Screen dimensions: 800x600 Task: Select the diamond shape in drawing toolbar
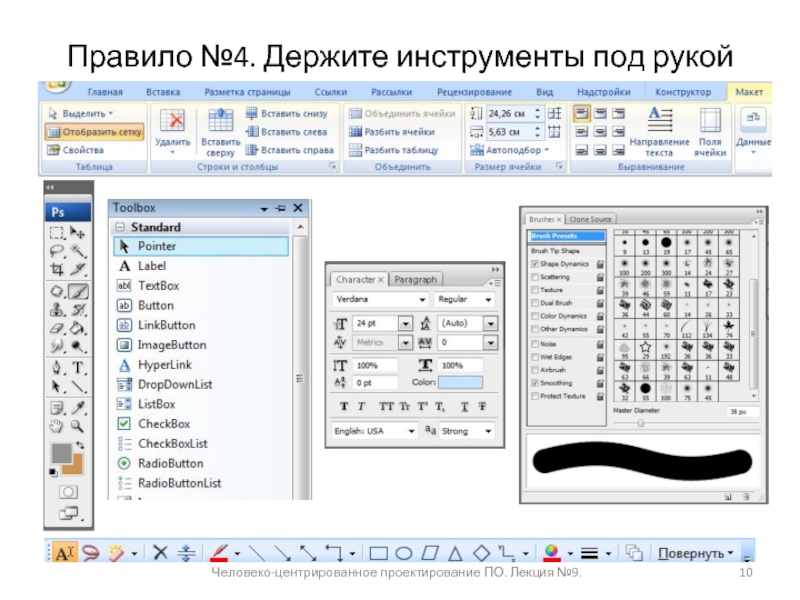pos(481,553)
